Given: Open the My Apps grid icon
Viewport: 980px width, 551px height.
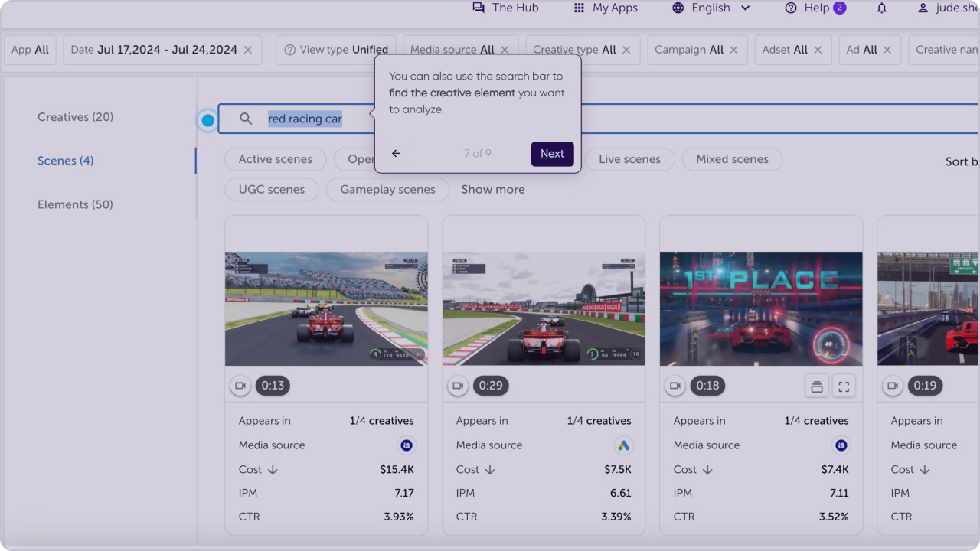Looking at the screenshot, I should 579,8.
